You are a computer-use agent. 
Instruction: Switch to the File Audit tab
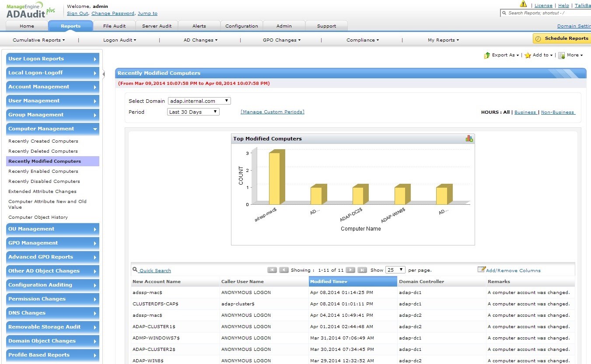tap(114, 26)
